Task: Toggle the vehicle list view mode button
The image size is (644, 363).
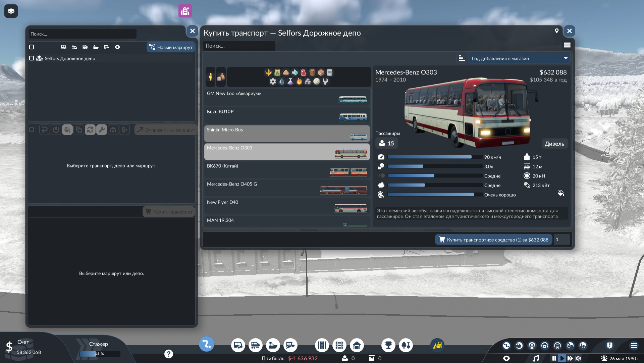Action: 567,45
